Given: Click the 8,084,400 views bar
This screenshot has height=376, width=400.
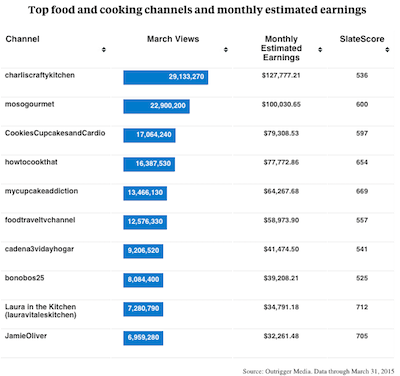Looking at the screenshot, I should (x=143, y=280).
